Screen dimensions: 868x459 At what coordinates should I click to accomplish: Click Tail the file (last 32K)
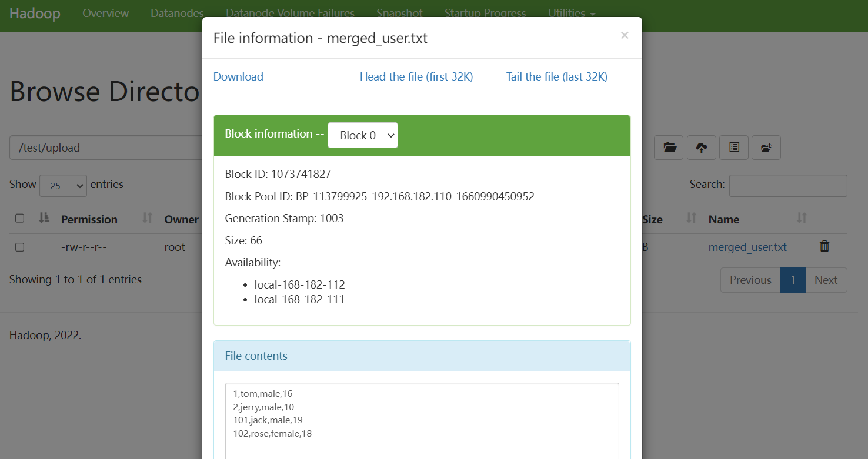point(557,76)
